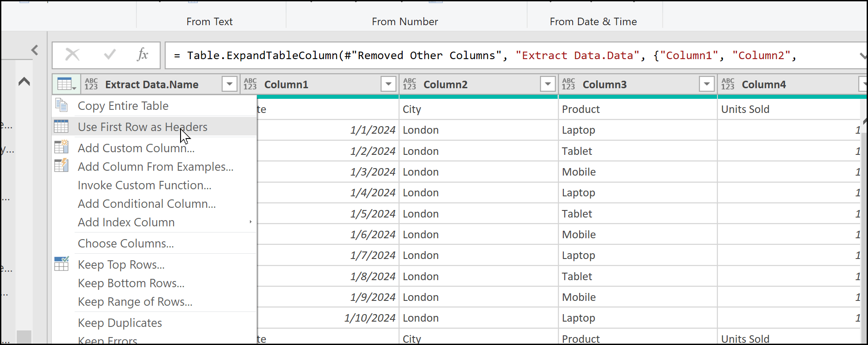
Task: Click the Keep Top Rows icon
Action: tap(61, 264)
